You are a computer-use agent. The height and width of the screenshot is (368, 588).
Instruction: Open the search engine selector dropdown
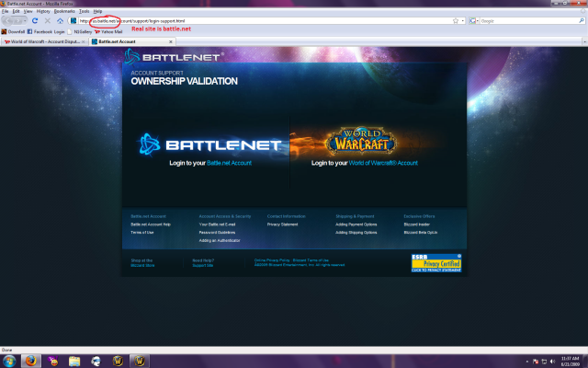pos(474,21)
